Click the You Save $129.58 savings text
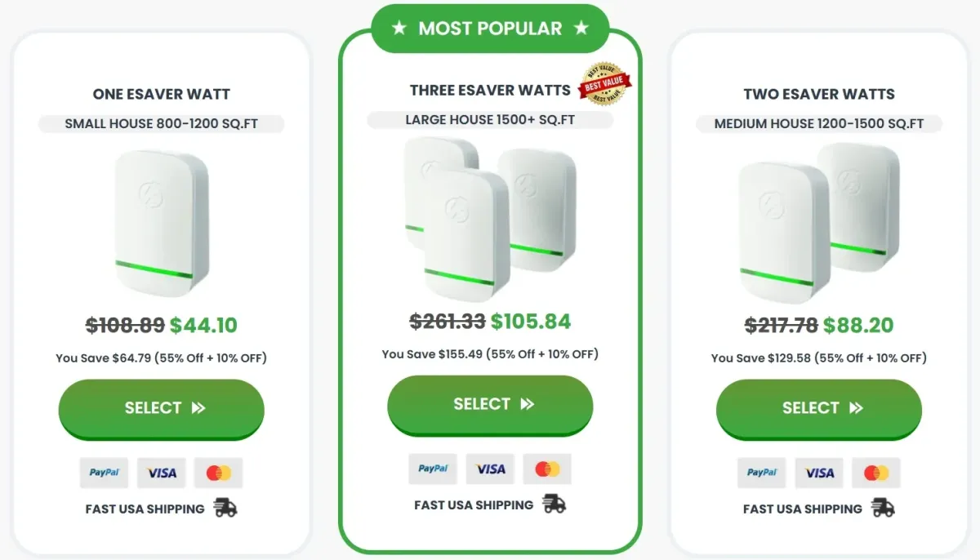The height and width of the screenshot is (560, 980). pyautogui.click(x=818, y=358)
